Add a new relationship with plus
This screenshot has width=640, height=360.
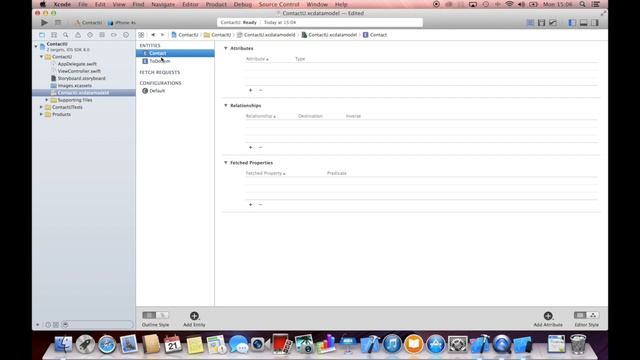(251, 147)
